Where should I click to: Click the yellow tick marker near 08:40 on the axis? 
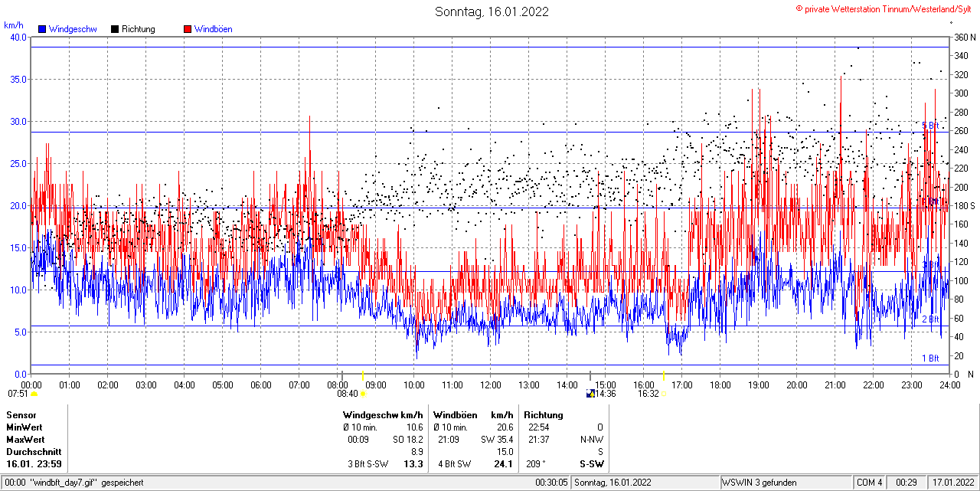(x=362, y=375)
